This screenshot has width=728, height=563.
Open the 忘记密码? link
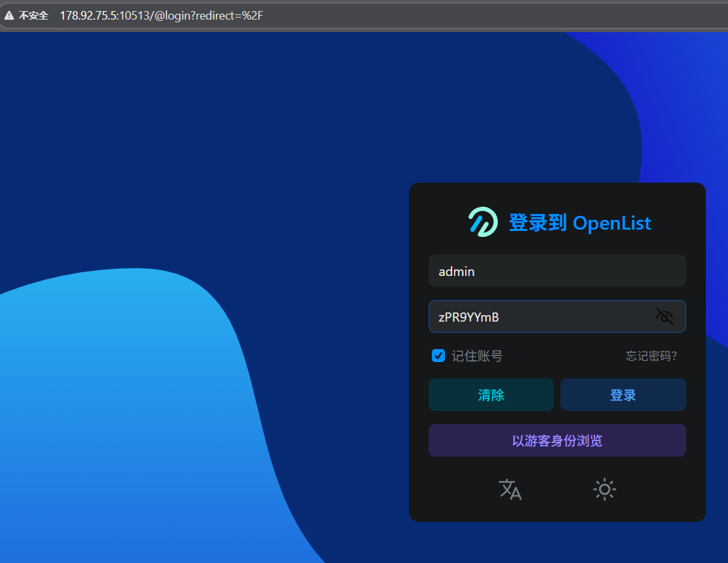[x=651, y=356]
